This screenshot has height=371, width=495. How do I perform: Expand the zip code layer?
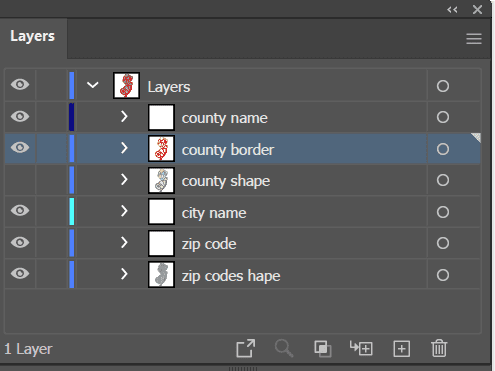(x=124, y=242)
